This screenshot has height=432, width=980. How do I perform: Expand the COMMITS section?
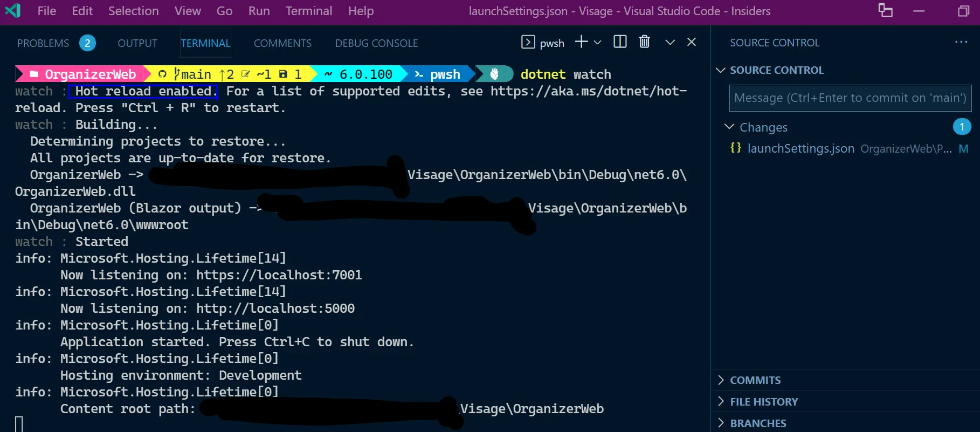(x=721, y=380)
